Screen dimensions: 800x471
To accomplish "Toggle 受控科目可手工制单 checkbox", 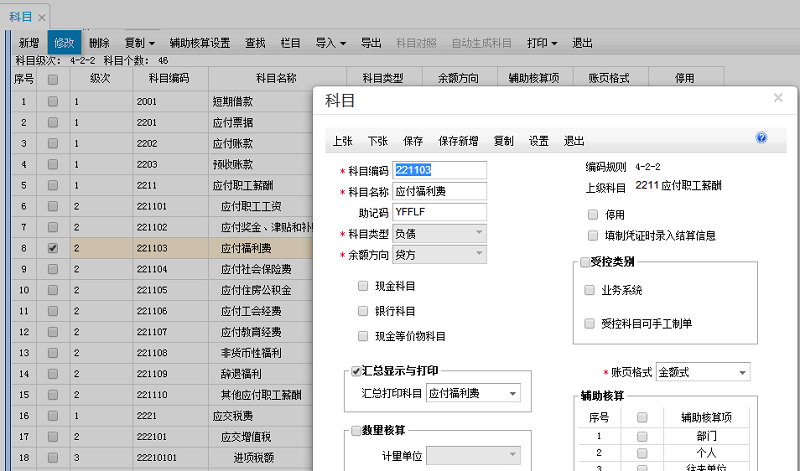I will click(x=589, y=323).
